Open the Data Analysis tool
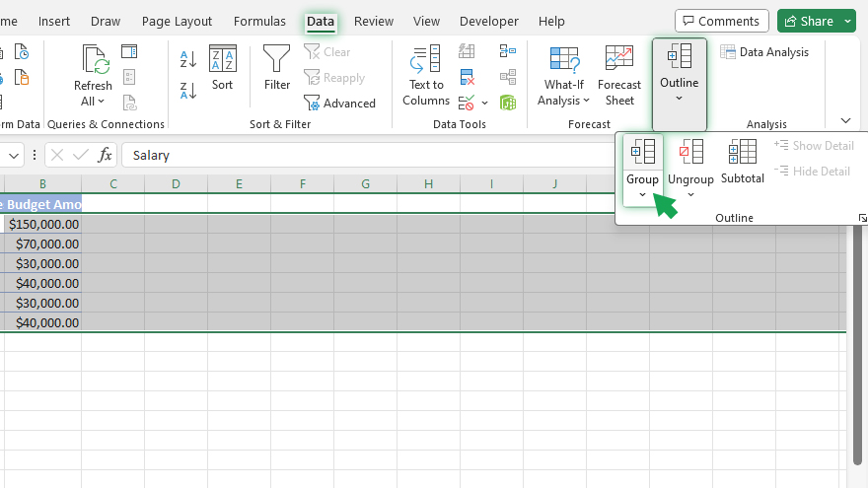The width and height of the screenshot is (868, 488). pos(764,52)
